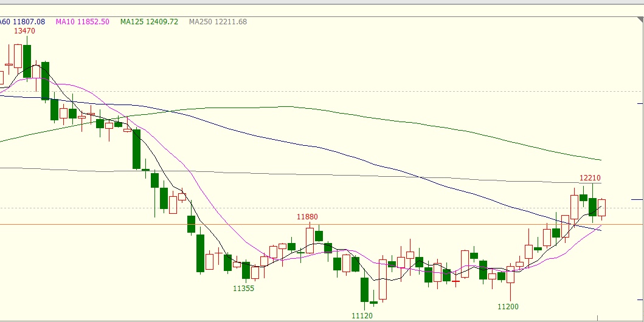
Task: Click the 11355 low price label
Action: coord(244,289)
